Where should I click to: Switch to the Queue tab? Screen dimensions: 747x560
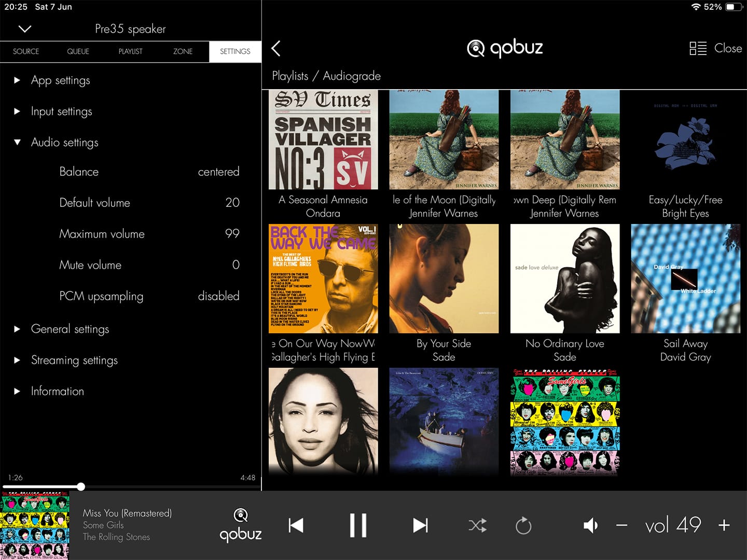point(78,51)
